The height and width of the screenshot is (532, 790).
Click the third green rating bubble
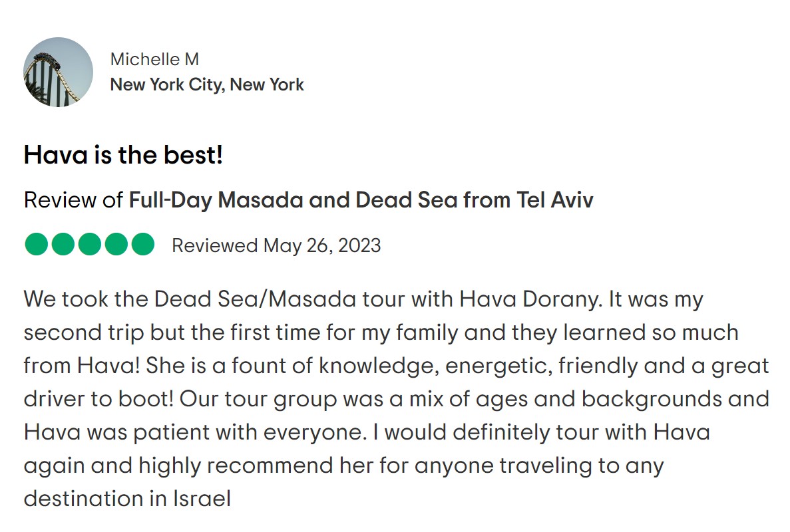click(90, 244)
